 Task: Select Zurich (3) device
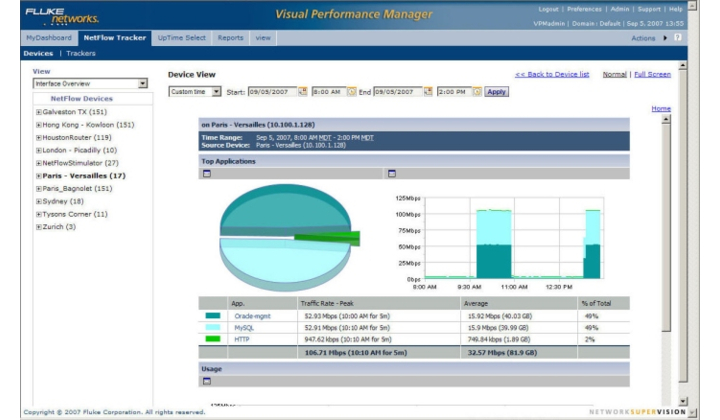click(x=59, y=227)
